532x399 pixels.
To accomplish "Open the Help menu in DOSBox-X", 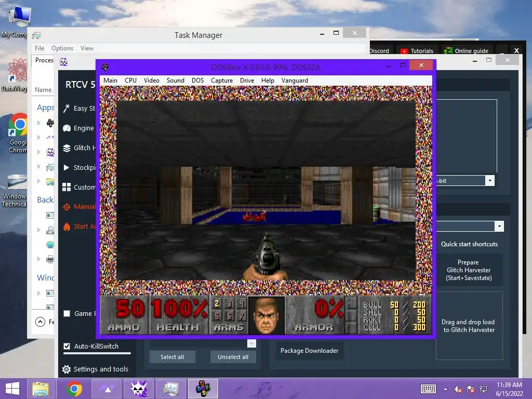I will coord(268,81).
